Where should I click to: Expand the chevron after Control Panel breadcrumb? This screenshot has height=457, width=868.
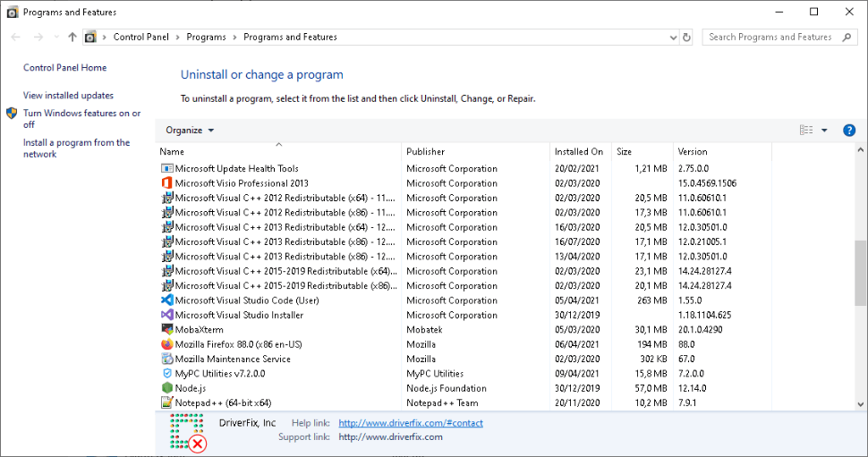178,37
